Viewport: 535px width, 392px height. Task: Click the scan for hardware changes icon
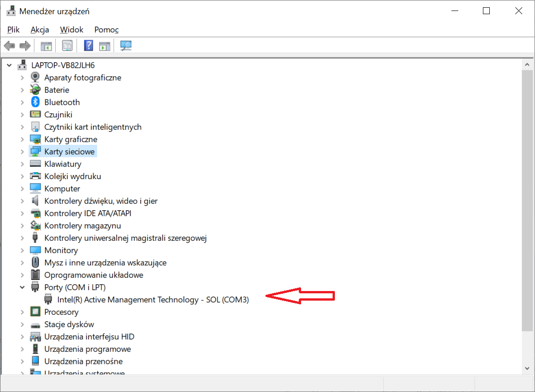pos(126,46)
